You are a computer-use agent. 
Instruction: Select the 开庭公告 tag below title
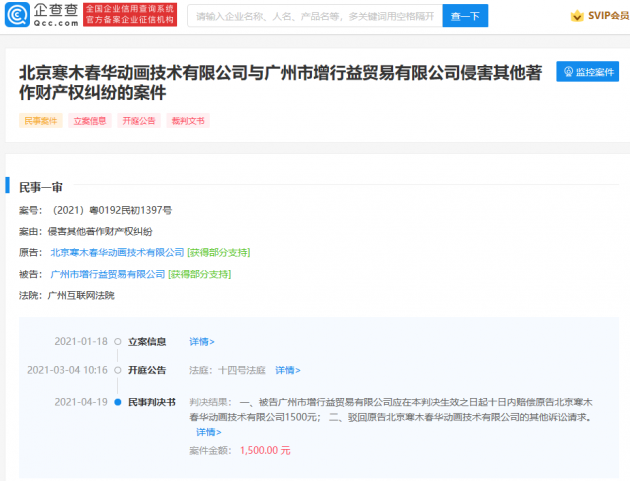[137, 120]
